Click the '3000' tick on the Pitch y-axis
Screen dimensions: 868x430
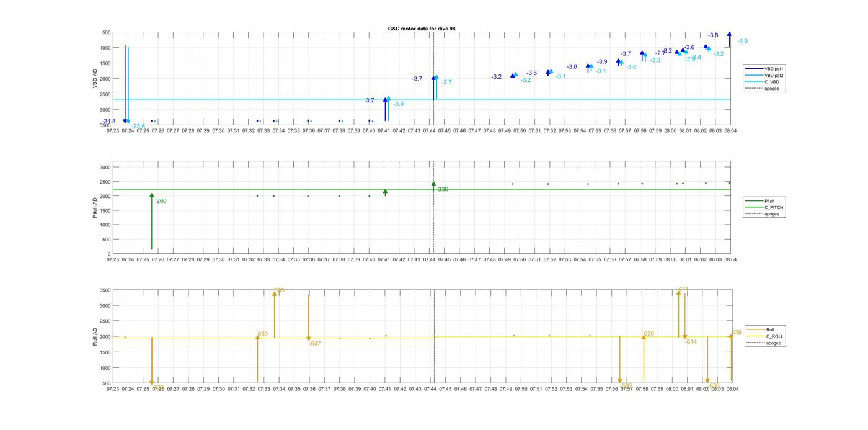point(104,168)
